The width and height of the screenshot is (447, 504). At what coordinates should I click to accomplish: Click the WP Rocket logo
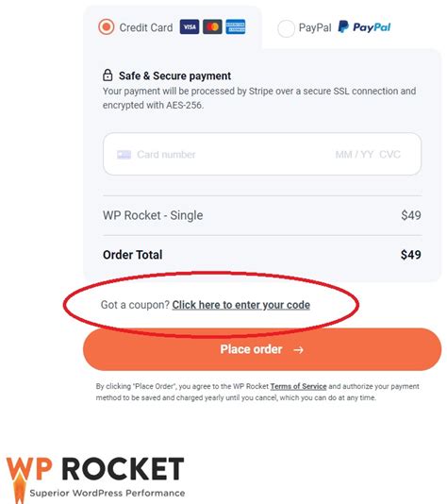(95, 479)
